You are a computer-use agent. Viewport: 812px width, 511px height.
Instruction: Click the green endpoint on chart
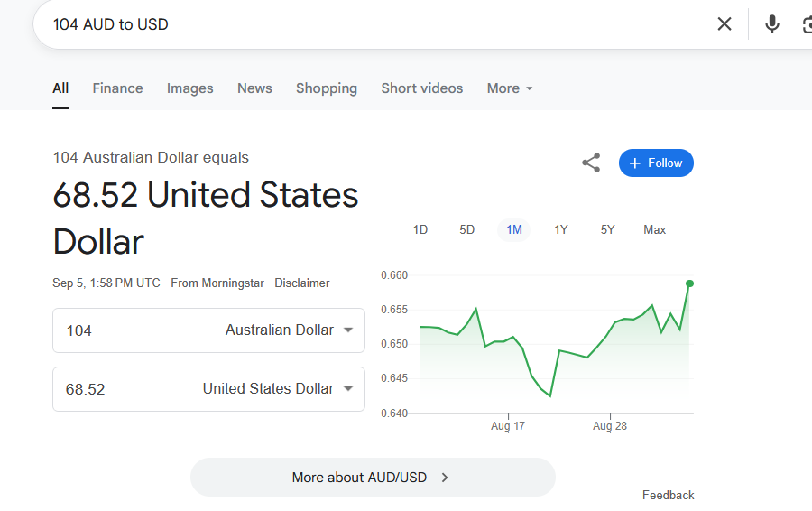tap(689, 283)
